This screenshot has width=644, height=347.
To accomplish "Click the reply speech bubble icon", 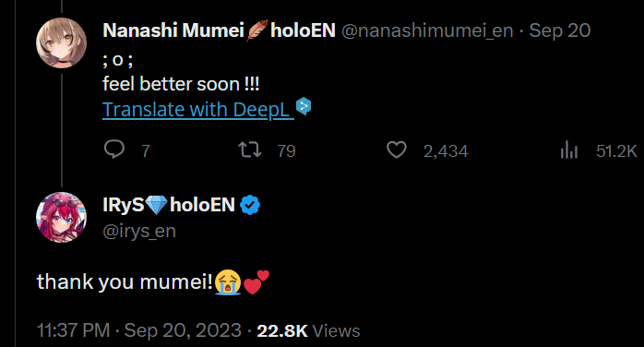I will [x=114, y=150].
